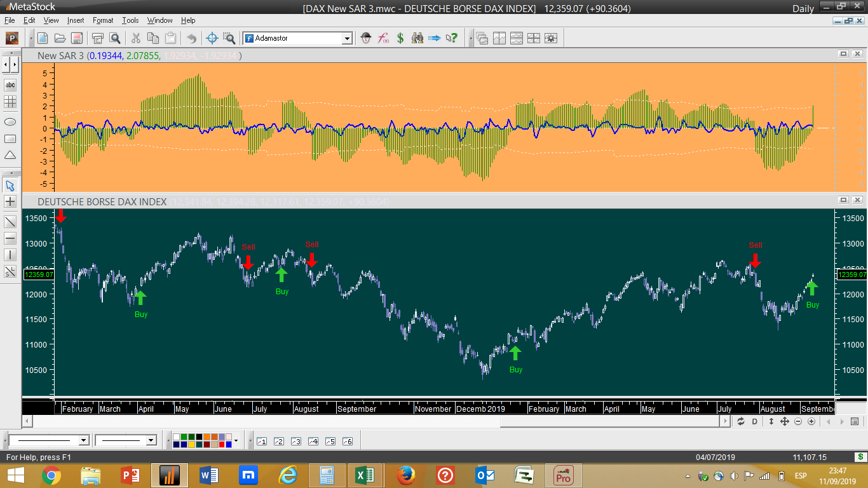Toggle the daily periodicity 'D' button
Image resolution: width=868 pixels, height=488 pixels.
pyautogui.click(x=755, y=421)
